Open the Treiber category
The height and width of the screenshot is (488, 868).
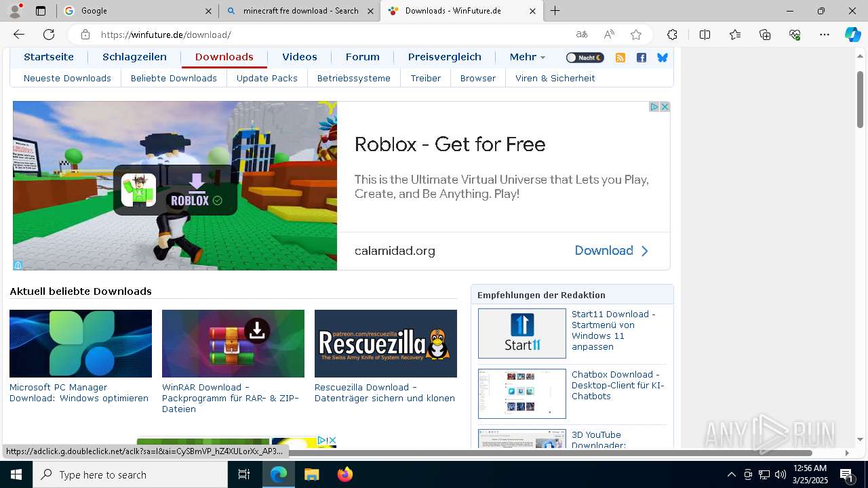pyautogui.click(x=426, y=78)
